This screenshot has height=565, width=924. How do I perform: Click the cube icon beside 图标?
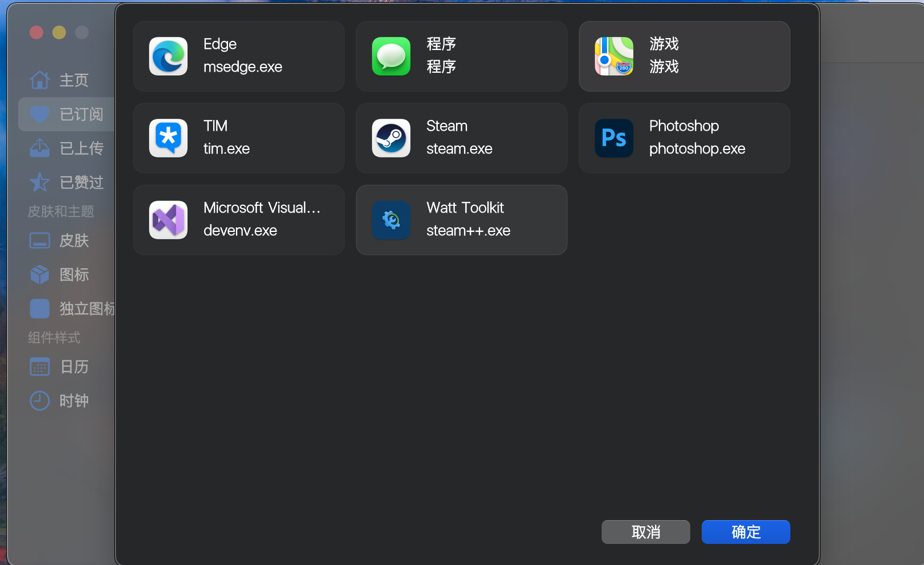(40, 275)
